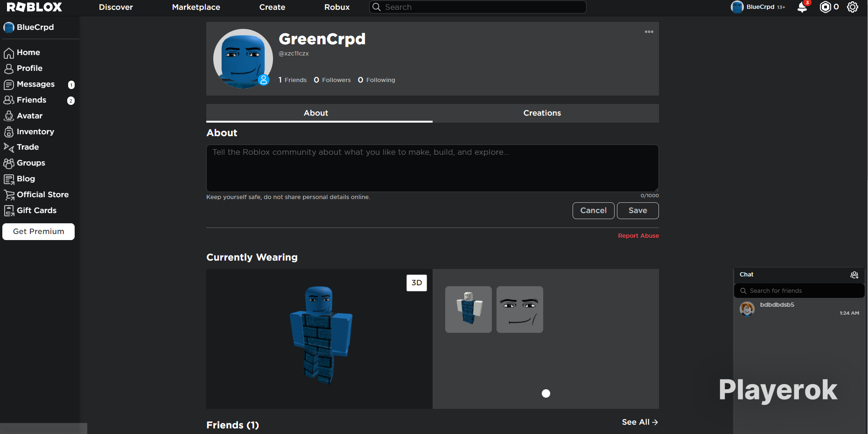
Task: Click the search magnifier icon in top bar
Action: pos(377,7)
